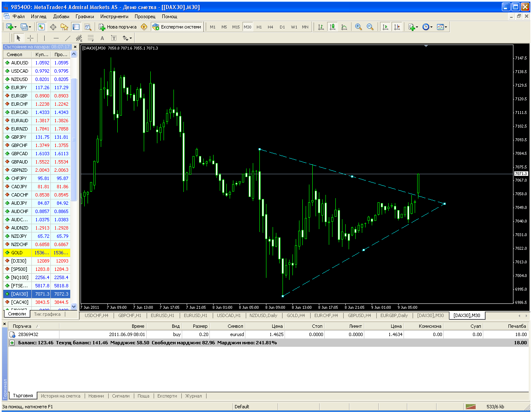Open the Navigator window star-folder icon
Screen dimensions: 532x412
click(64, 27)
